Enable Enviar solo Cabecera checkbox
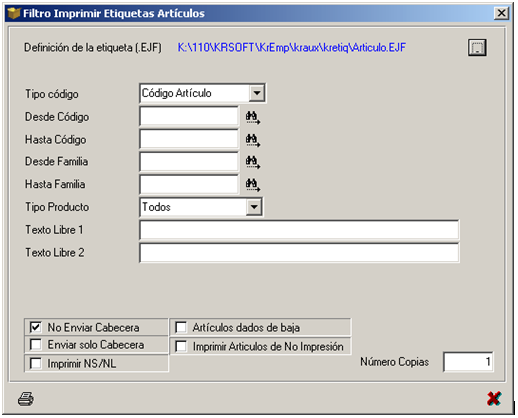The height and width of the screenshot is (418, 518). (x=35, y=344)
